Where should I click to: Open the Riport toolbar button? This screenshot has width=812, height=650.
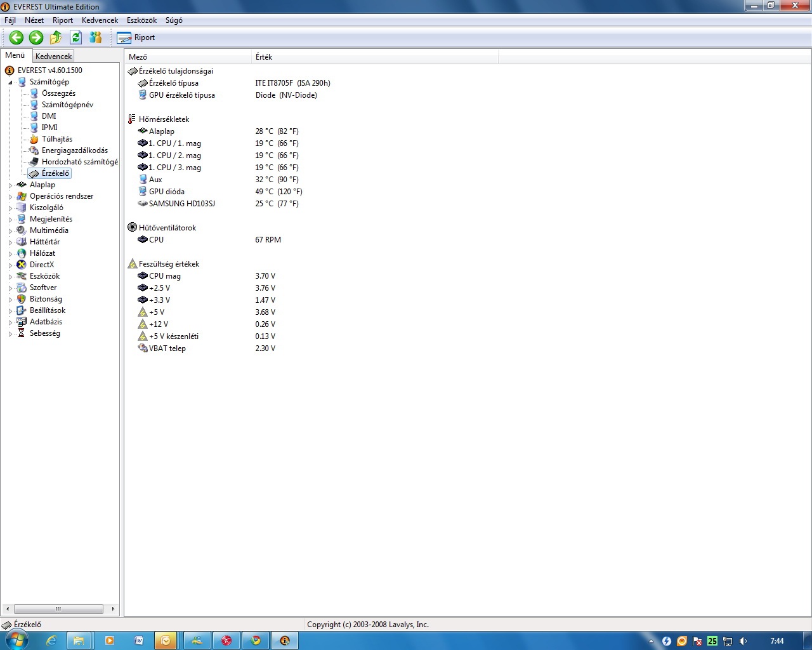(136, 37)
